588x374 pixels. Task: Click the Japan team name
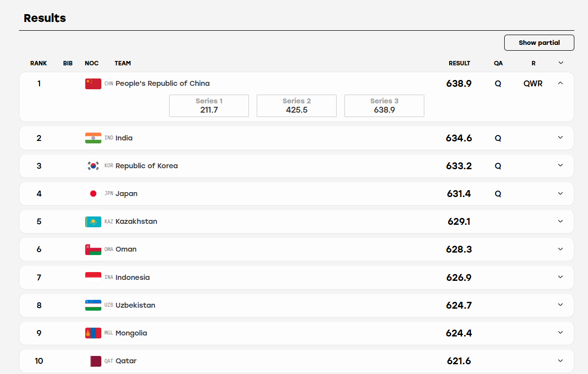click(127, 194)
